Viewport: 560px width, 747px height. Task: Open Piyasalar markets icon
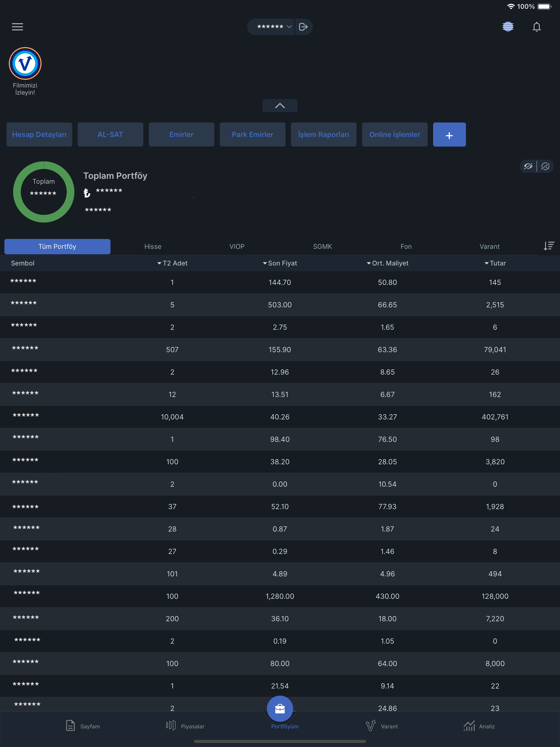coord(171,725)
